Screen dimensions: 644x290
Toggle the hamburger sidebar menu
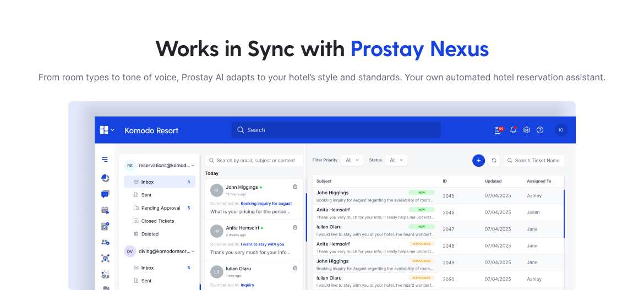click(x=105, y=160)
